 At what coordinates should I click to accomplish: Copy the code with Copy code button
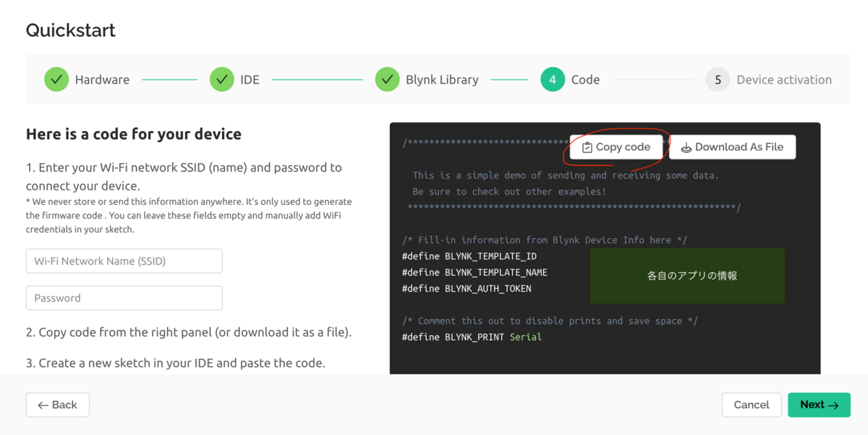[x=616, y=147]
